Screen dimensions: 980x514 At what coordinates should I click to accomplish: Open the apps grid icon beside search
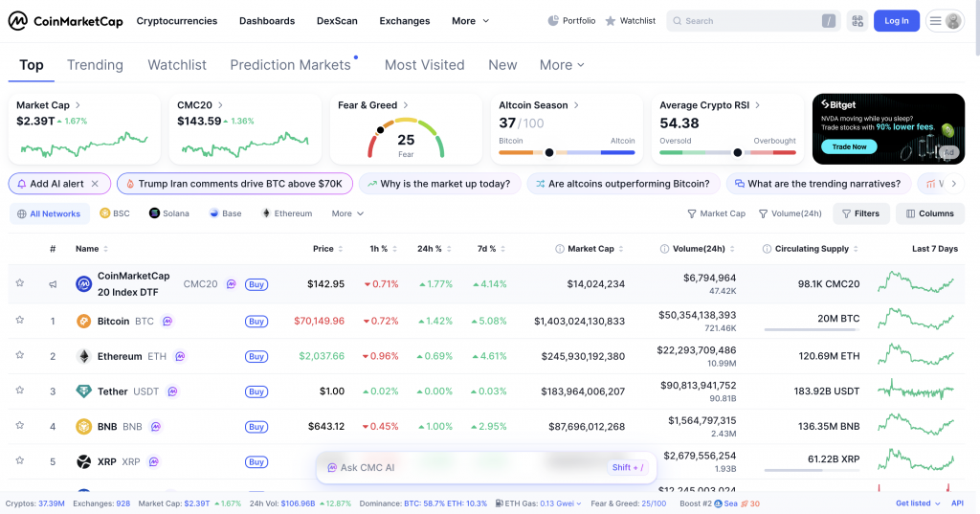click(x=856, y=20)
